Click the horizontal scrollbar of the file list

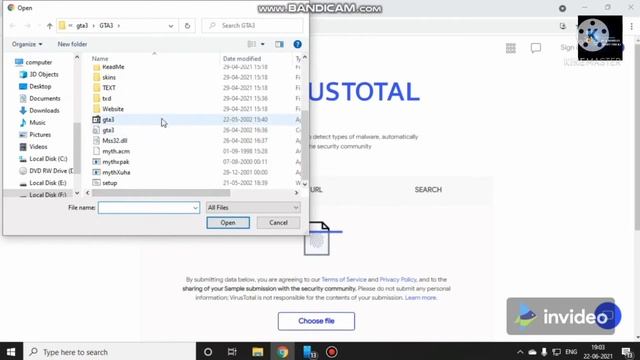[161, 193]
